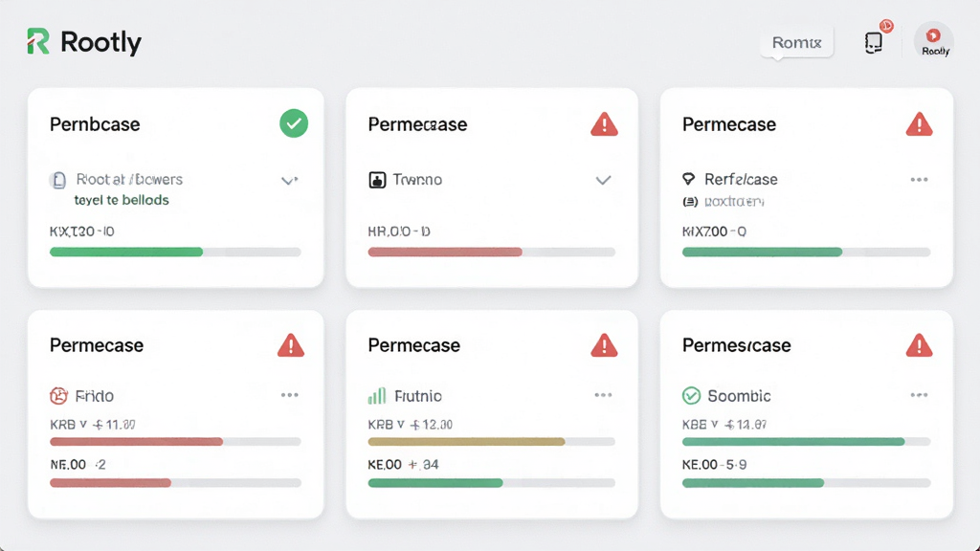Click the green checkmark status on the Pernbcase card

point(294,123)
